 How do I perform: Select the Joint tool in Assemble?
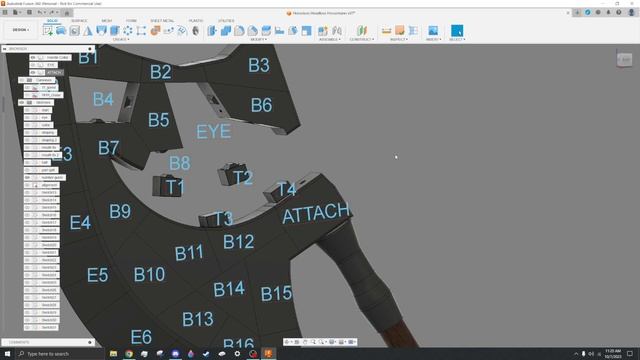[x=337, y=31]
